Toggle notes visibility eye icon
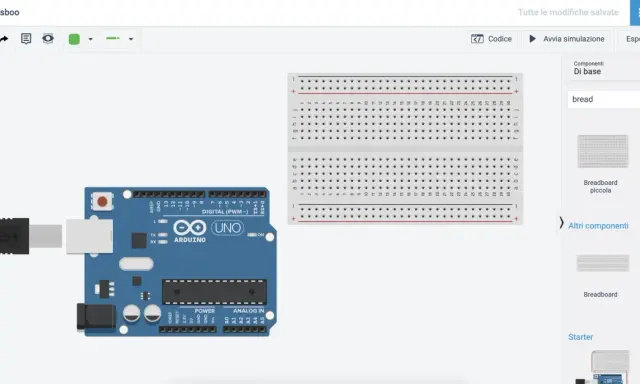This screenshot has height=384, width=640. [x=48, y=39]
